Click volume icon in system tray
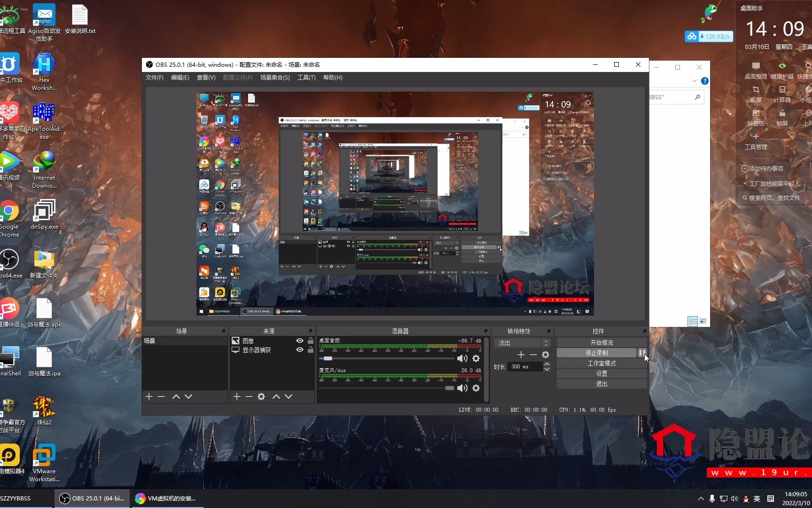Screen dimensions: 812x508 [x=734, y=499]
